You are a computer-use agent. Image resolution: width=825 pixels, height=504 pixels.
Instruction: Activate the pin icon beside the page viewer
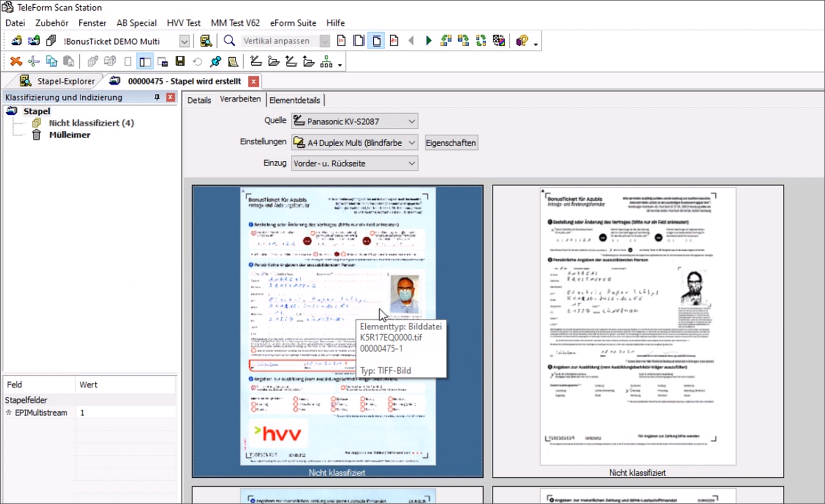click(x=215, y=61)
